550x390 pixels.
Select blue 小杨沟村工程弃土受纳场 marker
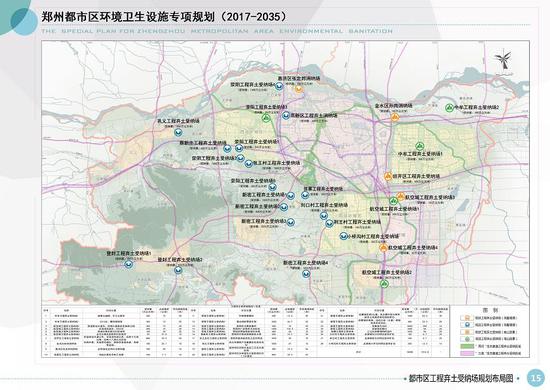pos(343,236)
